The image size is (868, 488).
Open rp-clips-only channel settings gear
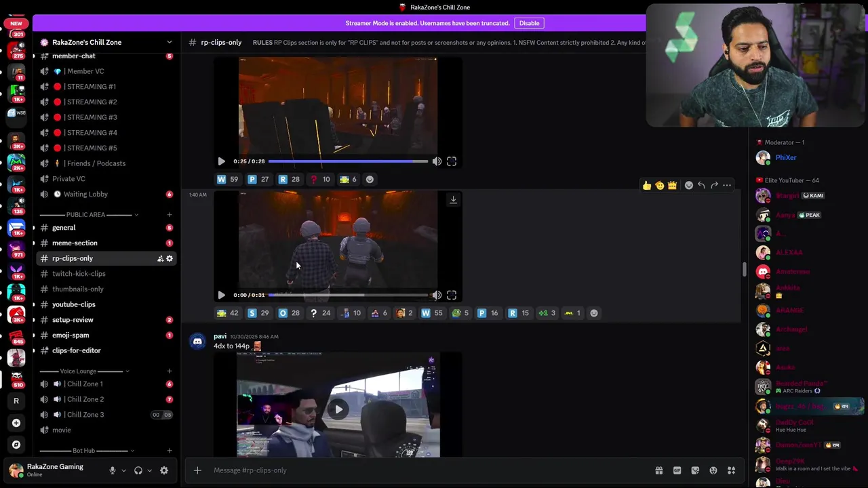click(x=170, y=258)
